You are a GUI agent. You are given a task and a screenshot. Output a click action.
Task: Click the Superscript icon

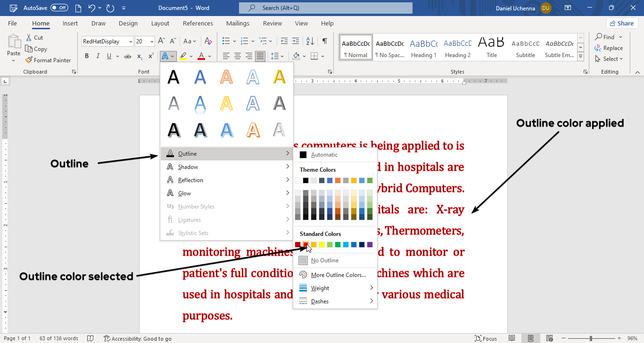[x=151, y=56]
